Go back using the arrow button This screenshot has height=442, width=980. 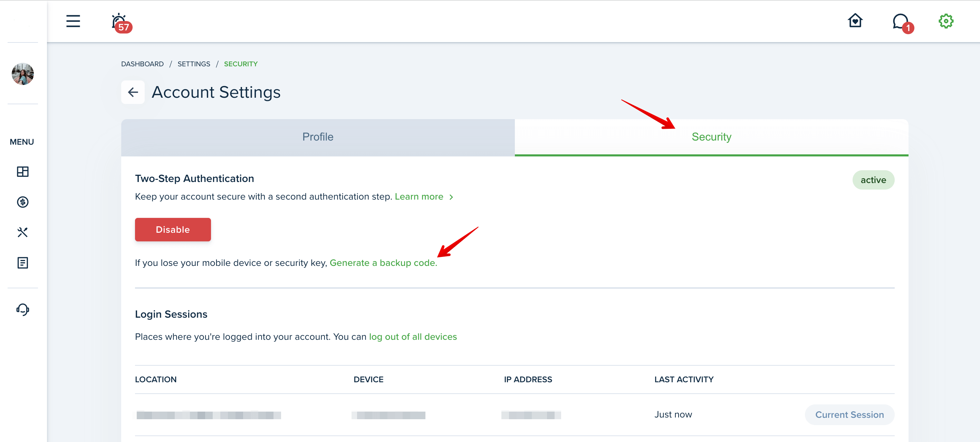click(133, 92)
